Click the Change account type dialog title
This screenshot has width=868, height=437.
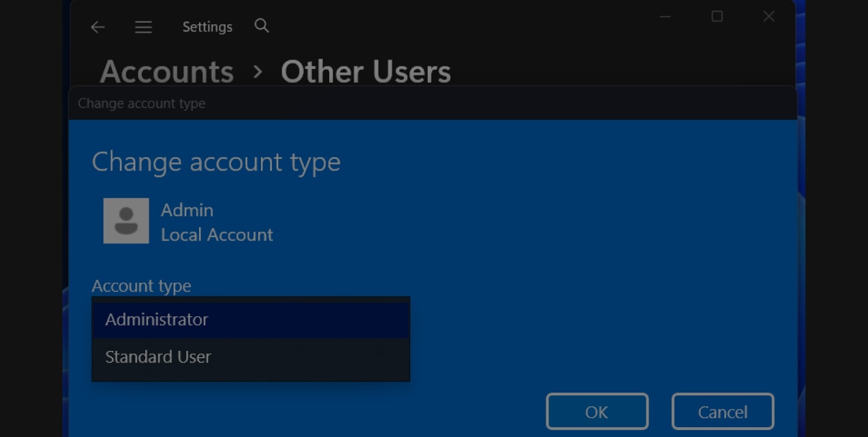click(216, 162)
